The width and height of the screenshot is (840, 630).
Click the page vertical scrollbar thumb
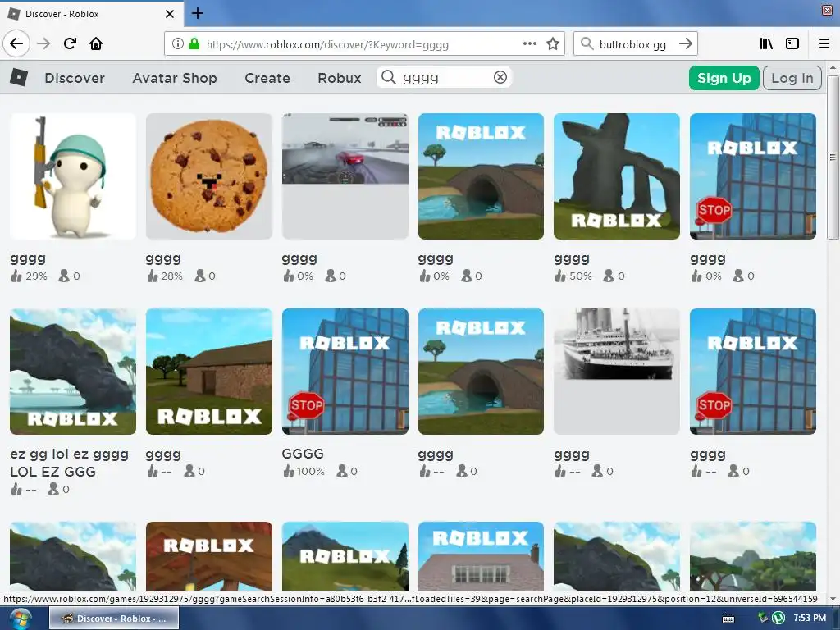[833, 157]
